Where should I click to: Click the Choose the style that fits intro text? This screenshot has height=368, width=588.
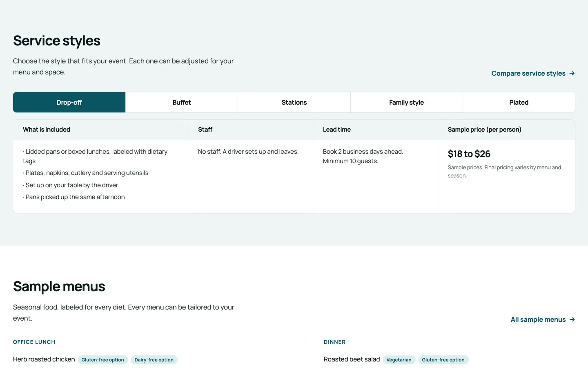click(123, 67)
